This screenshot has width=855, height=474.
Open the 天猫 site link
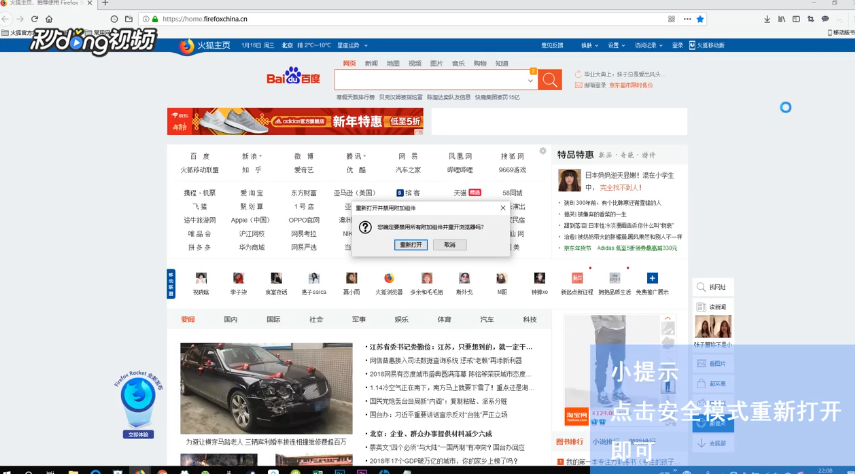pos(460,193)
